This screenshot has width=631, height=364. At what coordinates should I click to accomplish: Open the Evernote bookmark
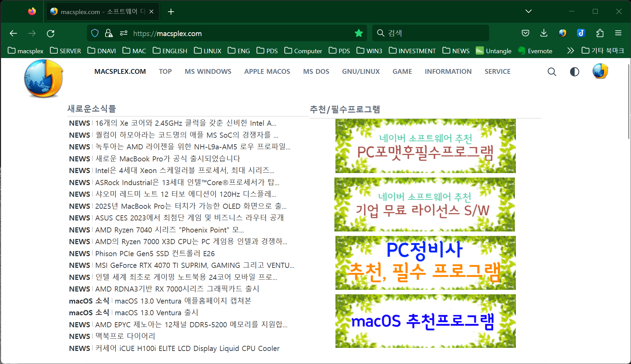[535, 51]
